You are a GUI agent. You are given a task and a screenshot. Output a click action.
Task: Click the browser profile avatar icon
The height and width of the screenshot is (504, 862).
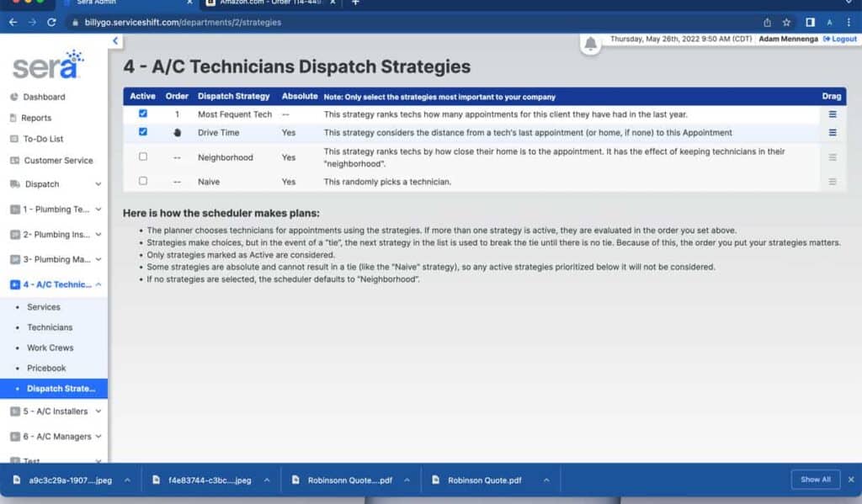pos(830,24)
